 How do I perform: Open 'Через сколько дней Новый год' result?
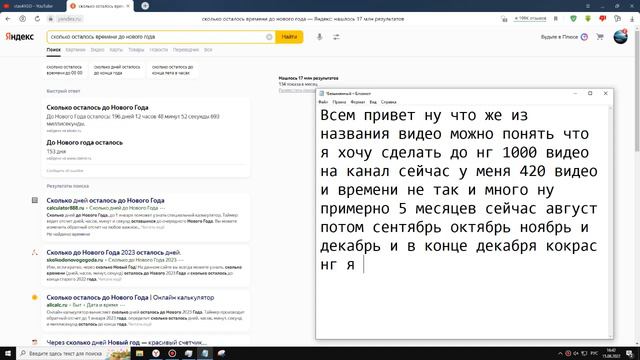click(127, 342)
